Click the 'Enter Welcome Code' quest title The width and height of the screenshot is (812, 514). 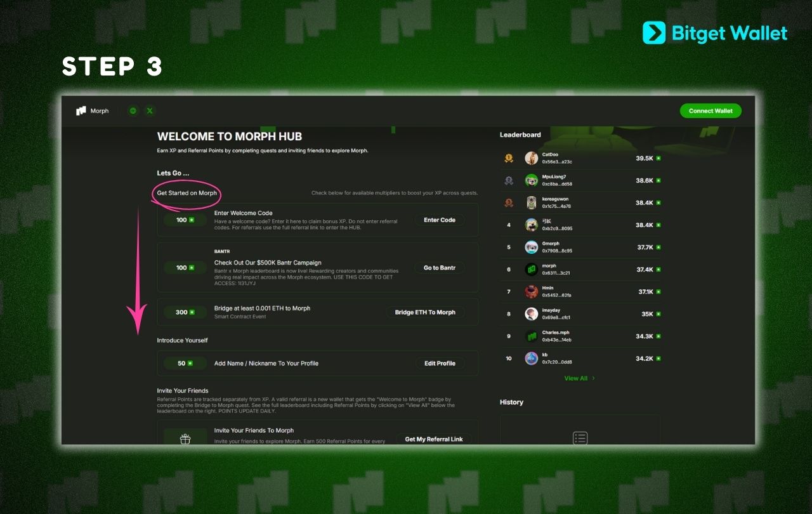(x=244, y=213)
